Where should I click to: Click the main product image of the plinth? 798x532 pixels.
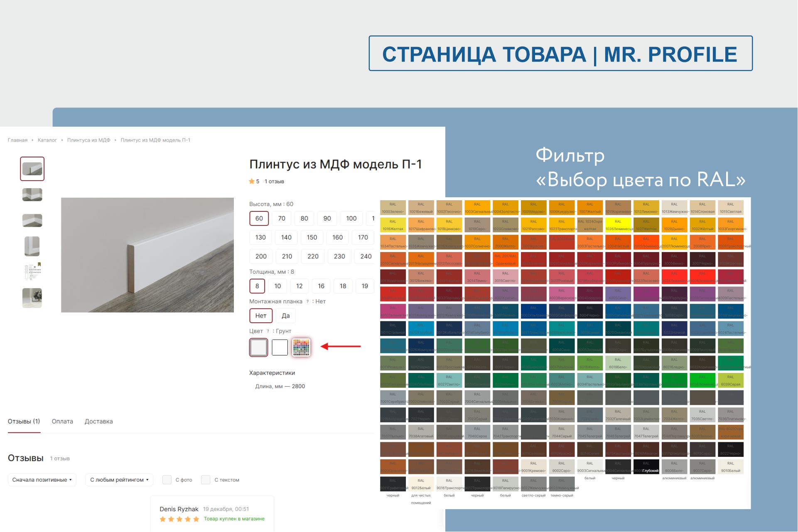pyautogui.click(x=147, y=255)
